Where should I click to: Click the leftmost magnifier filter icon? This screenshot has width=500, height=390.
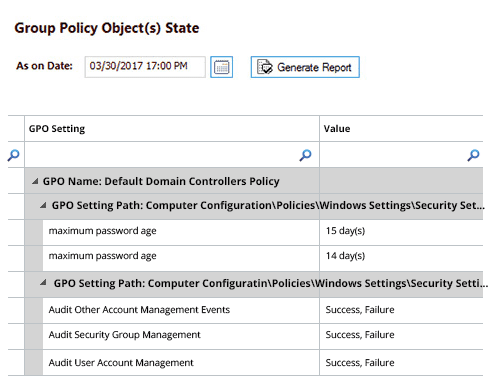(x=14, y=155)
